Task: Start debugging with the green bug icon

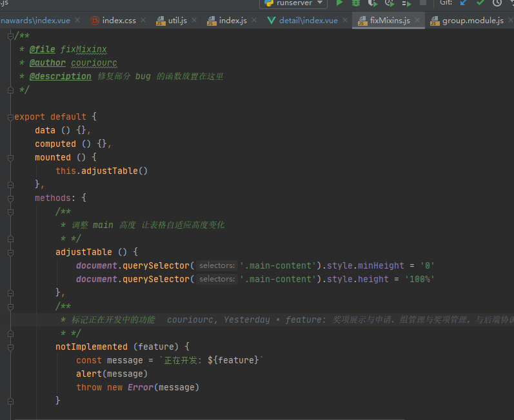Action: pos(356,3)
